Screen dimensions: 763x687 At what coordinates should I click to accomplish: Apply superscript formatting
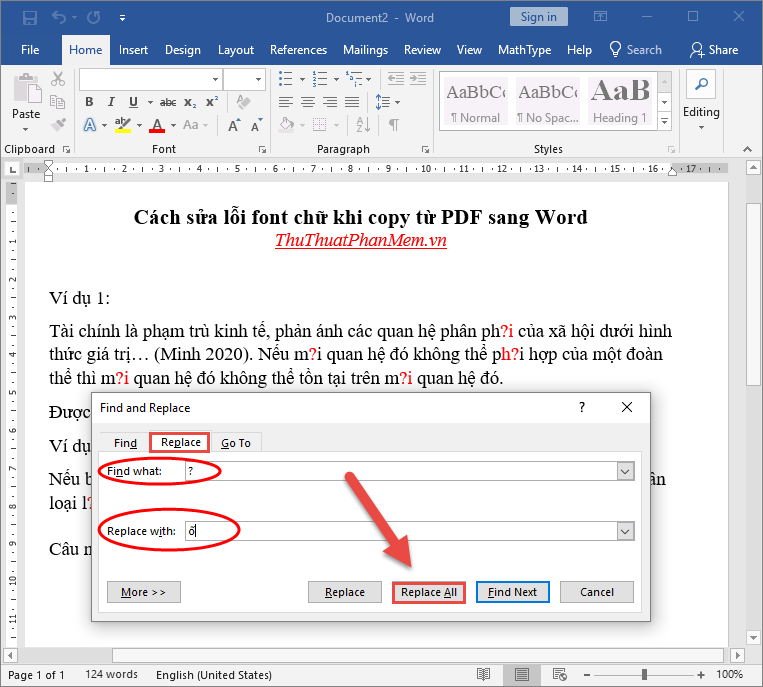pos(212,102)
